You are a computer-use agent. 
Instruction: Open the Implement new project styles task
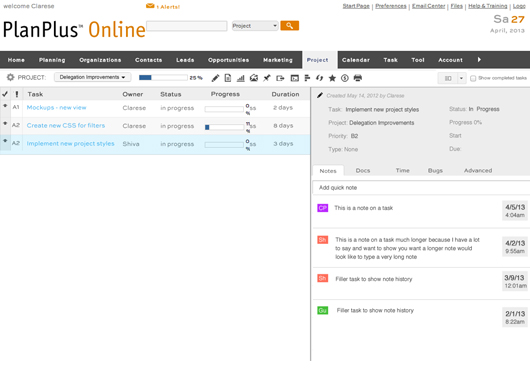[70, 144]
